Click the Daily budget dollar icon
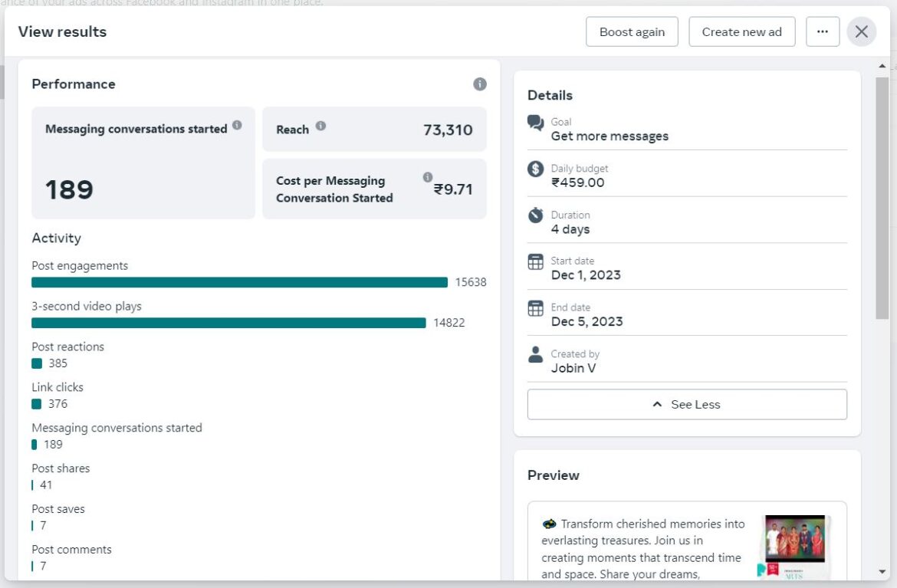The height and width of the screenshot is (588, 897). click(535, 169)
